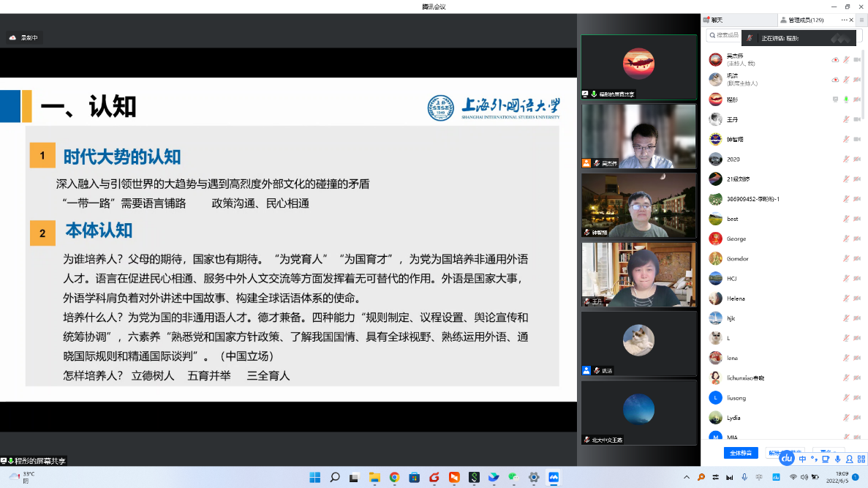
Task: Toggle the microphone icon for 王丹
Action: click(846, 119)
